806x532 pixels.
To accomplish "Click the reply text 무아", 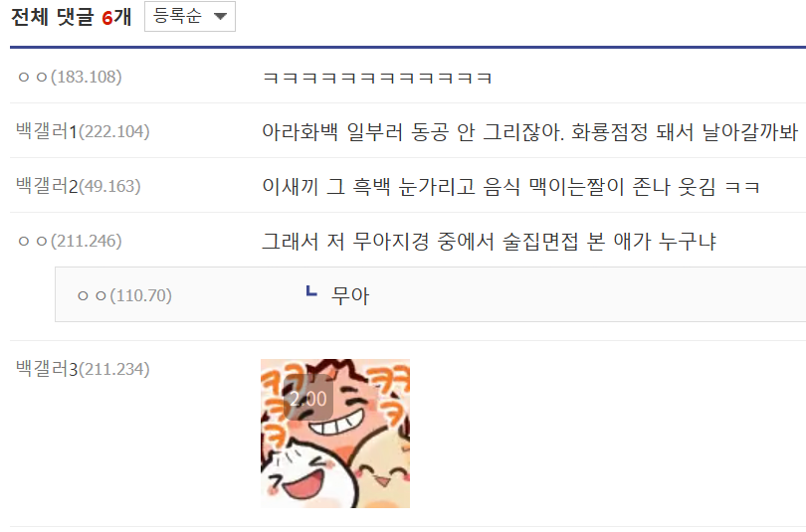I will click(x=350, y=296).
